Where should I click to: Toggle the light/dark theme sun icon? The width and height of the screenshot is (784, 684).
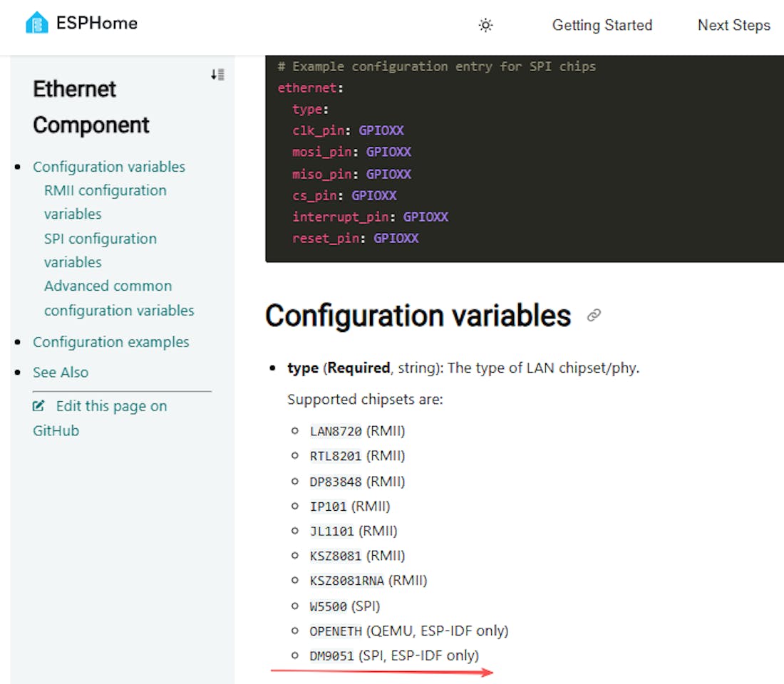pos(485,26)
